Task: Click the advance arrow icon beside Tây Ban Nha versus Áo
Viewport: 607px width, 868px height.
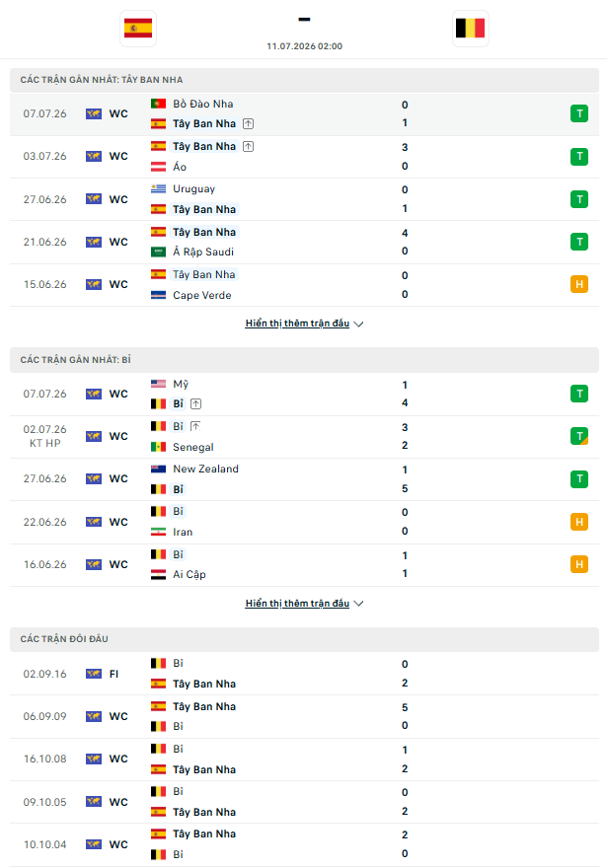Action: tap(248, 147)
